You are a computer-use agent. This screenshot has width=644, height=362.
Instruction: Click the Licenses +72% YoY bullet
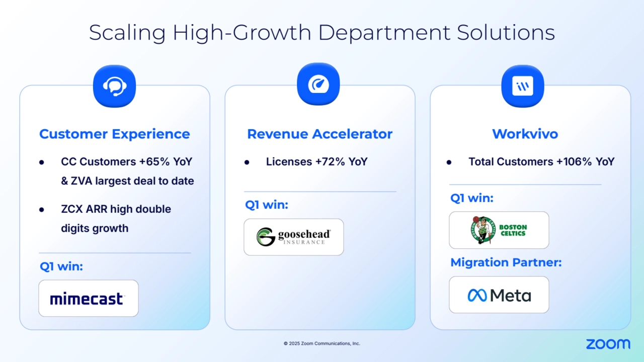(317, 162)
